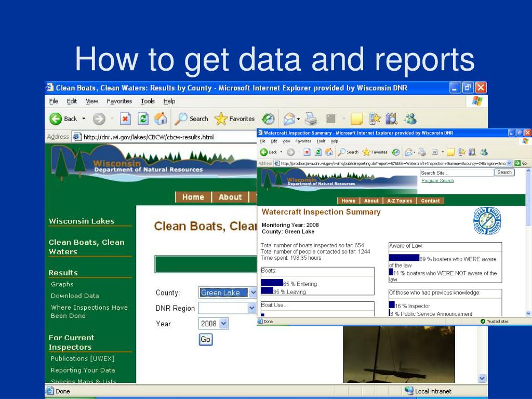Click Back in the Results by County window
The image size is (532, 399).
click(x=63, y=119)
